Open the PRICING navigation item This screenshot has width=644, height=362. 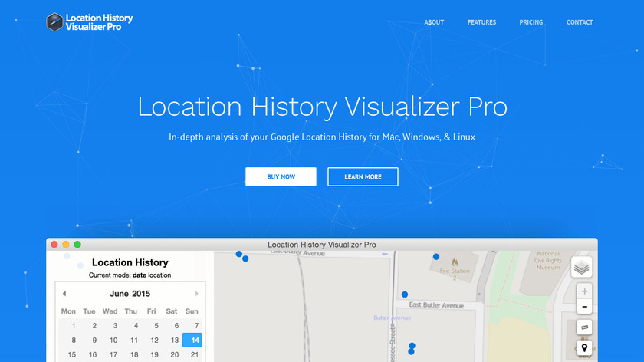click(531, 22)
